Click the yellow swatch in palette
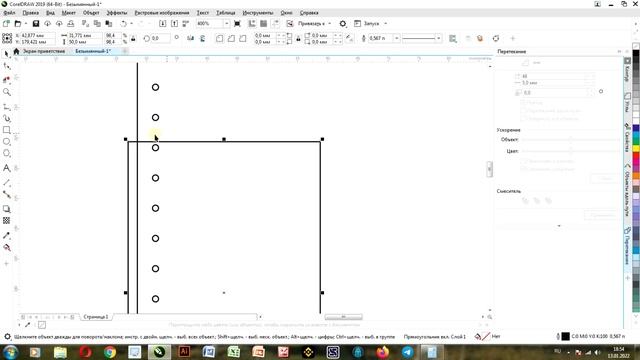Image resolution: width=640 pixels, height=360 pixels. coord(636,148)
